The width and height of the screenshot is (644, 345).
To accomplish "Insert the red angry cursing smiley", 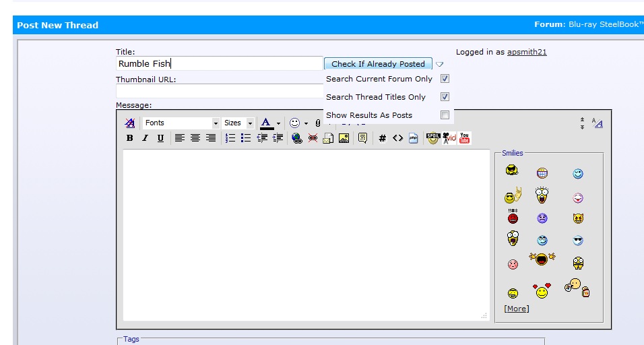I will coord(513,216).
